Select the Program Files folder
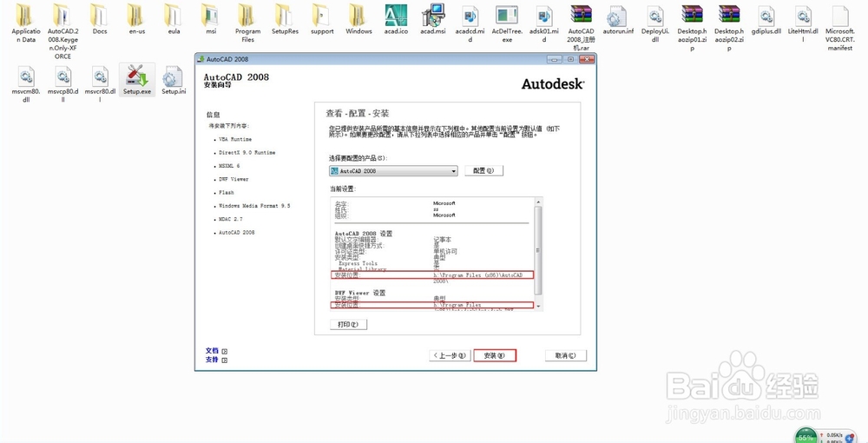Viewport: 868px width, 443px height. [247, 23]
